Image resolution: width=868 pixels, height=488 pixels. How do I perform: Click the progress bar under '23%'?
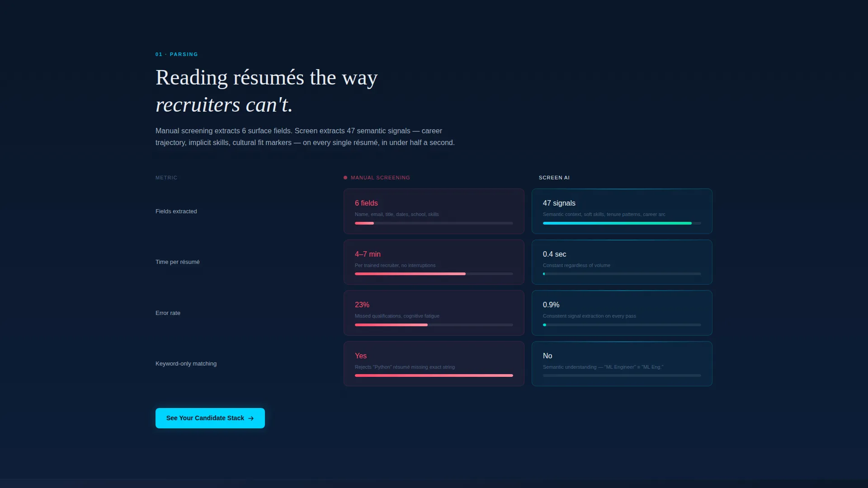pos(434,325)
